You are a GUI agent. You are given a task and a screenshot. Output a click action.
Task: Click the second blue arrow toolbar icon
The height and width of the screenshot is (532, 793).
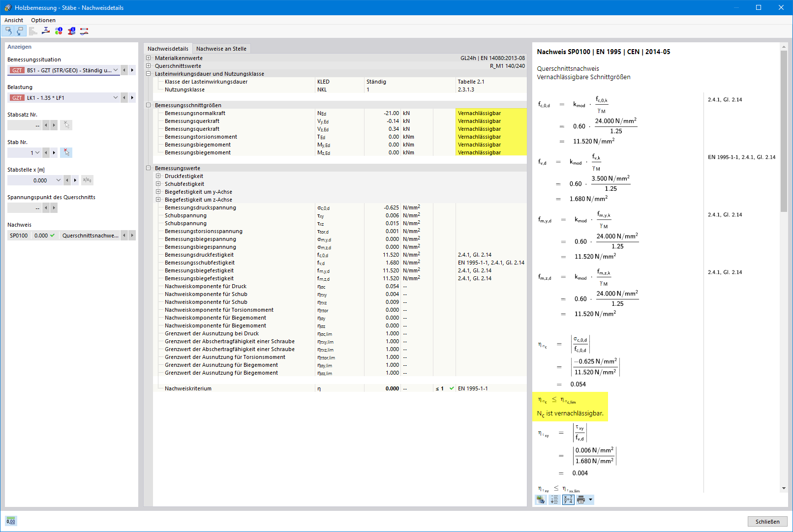coord(20,31)
